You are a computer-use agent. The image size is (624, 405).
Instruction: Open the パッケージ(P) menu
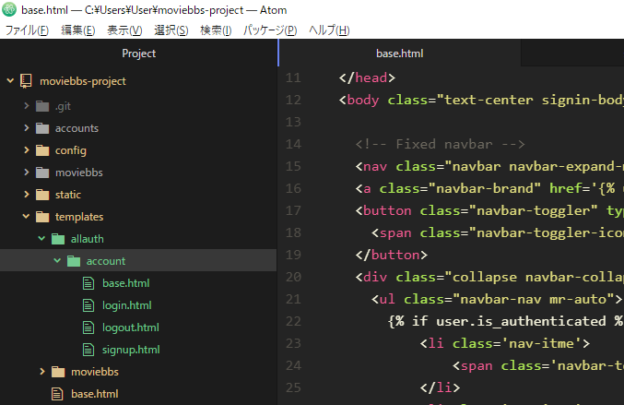coord(270,30)
